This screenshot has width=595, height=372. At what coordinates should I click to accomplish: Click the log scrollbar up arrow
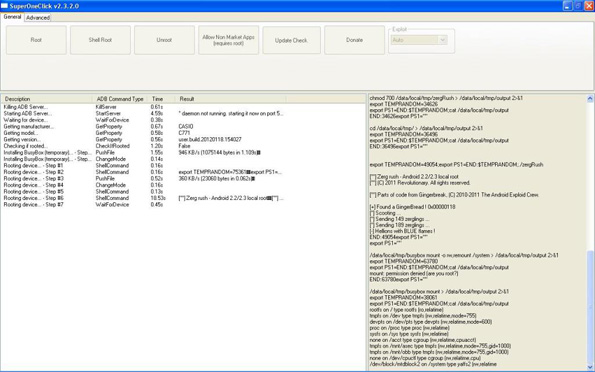[590, 98]
